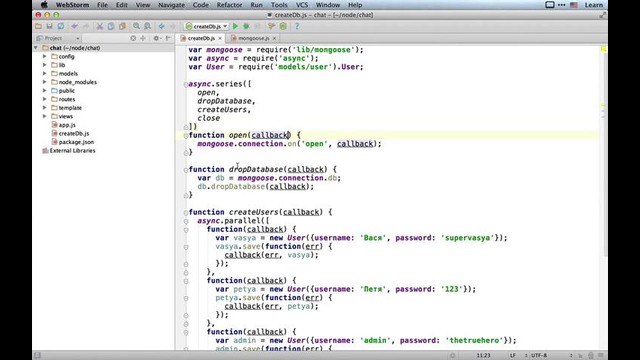The width and height of the screenshot is (640, 360).
Task: Open the Navigate menu
Action: [171, 5]
